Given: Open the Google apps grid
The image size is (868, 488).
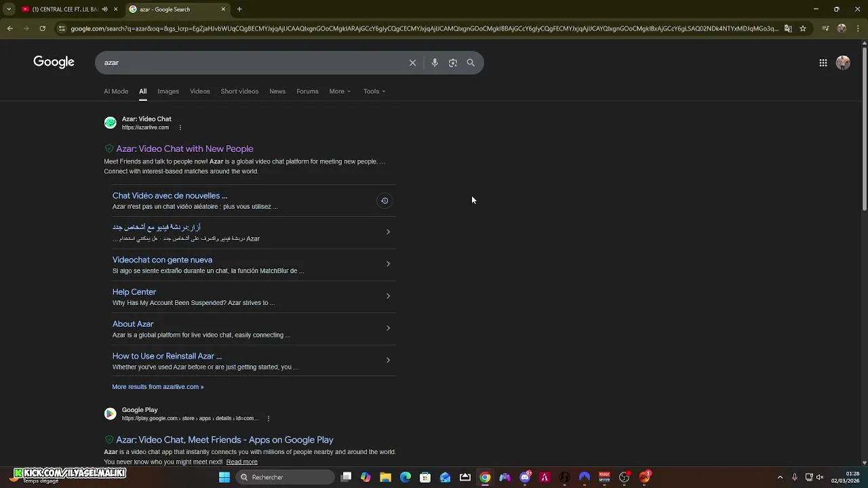Looking at the screenshot, I should [x=823, y=62].
